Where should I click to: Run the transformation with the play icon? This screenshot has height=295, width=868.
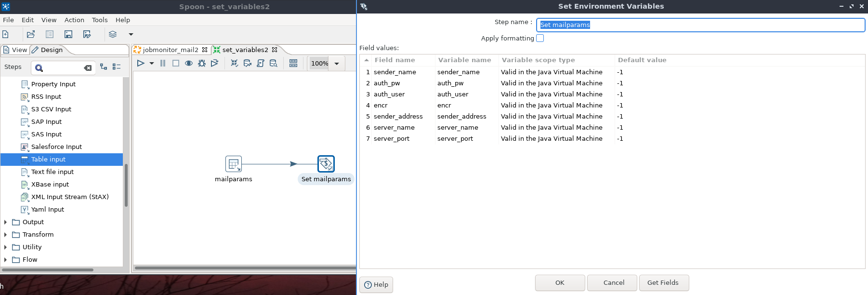[x=141, y=63]
